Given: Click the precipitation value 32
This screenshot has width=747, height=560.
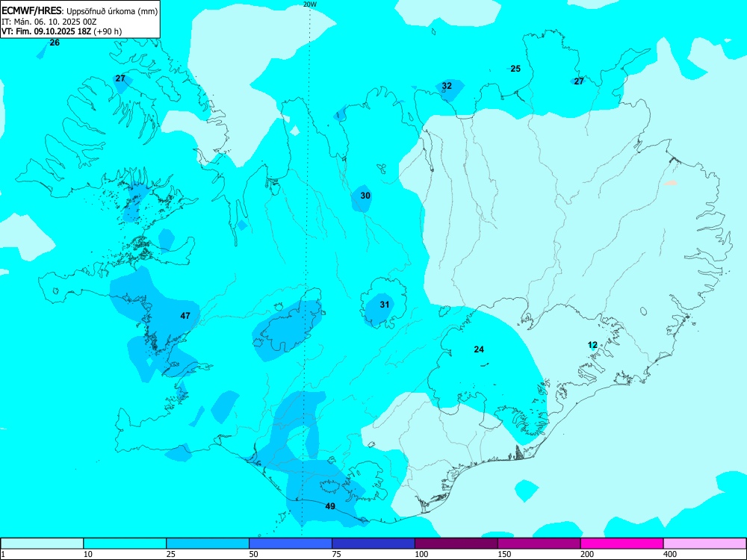Looking at the screenshot, I should point(447,86).
